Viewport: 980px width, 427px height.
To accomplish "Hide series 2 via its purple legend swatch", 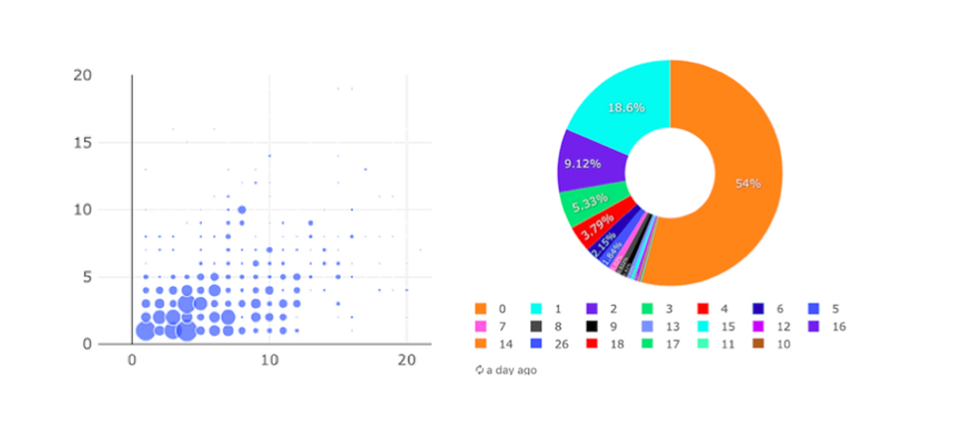I will [592, 309].
